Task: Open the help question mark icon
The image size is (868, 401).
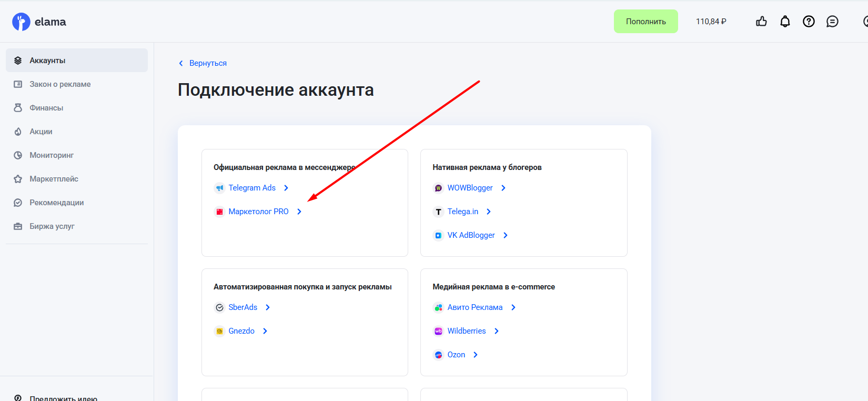Action: 809,22
